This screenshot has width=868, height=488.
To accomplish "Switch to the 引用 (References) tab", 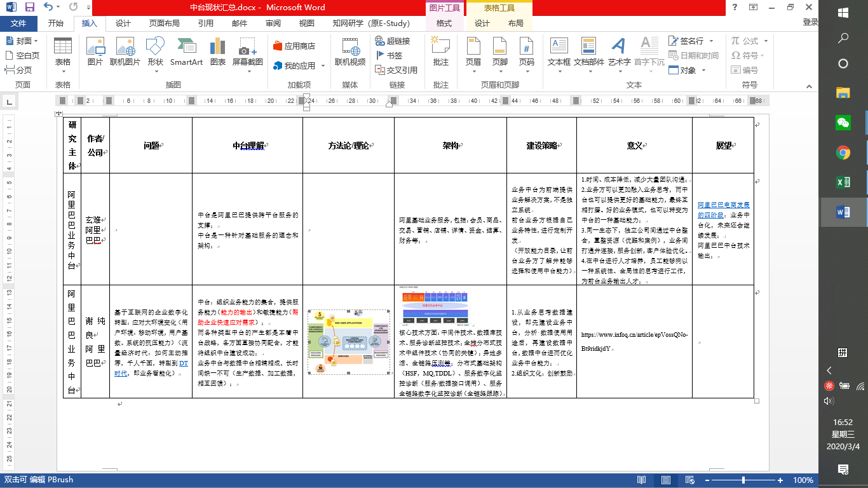I will 206,23.
